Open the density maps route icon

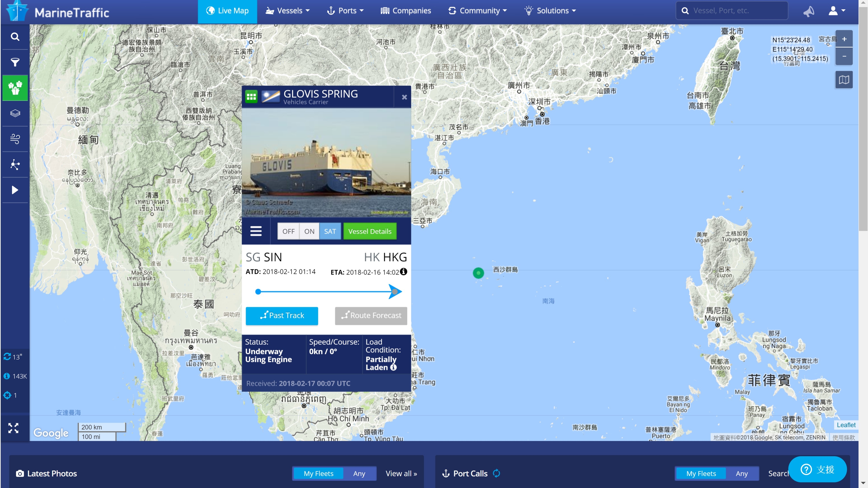(15, 164)
